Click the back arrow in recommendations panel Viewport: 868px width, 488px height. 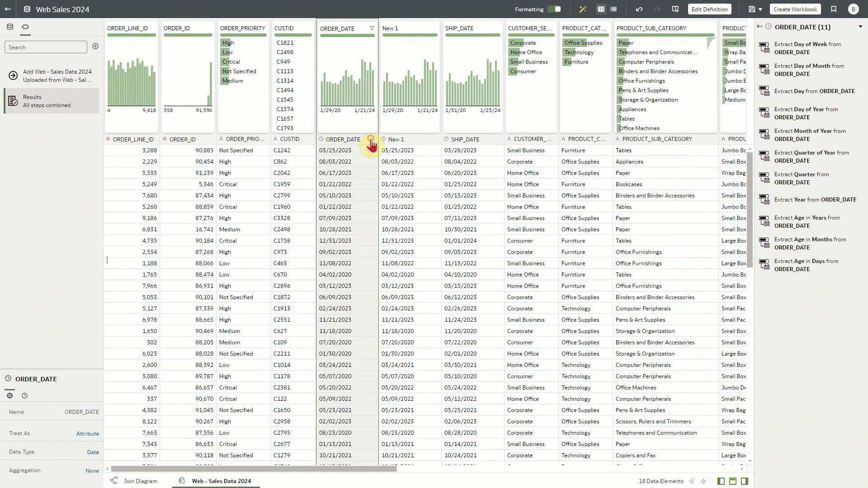(759, 27)
